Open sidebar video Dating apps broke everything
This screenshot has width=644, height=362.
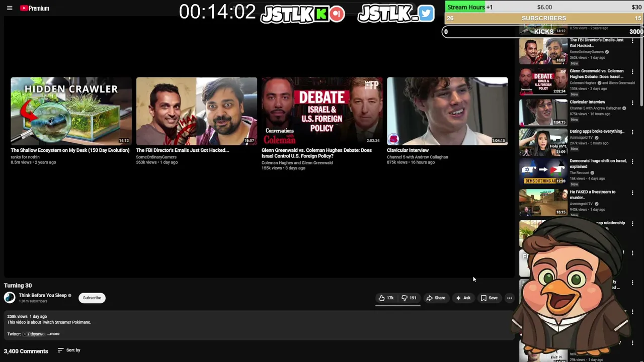pos(597,131)
